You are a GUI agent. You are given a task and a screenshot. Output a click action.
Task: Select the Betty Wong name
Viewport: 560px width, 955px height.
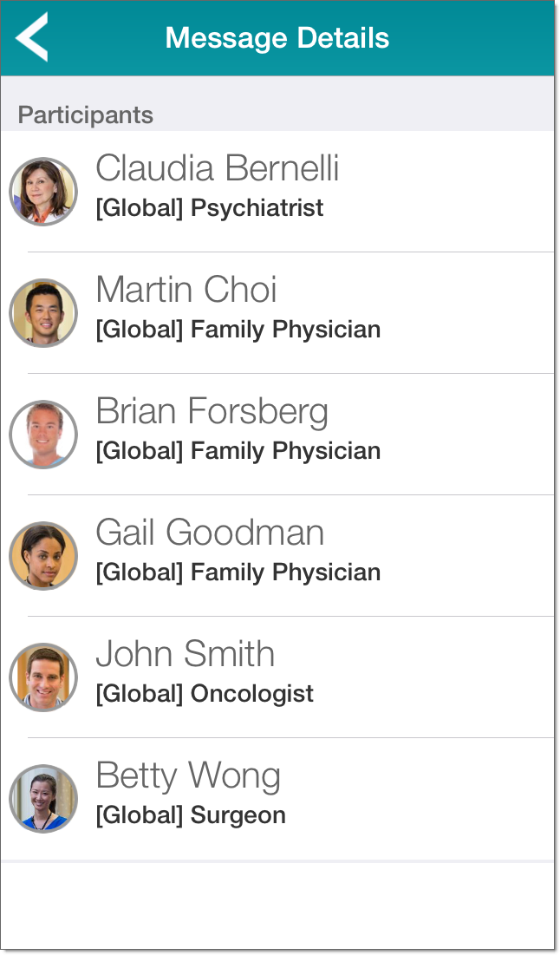[x=188, y=775]
